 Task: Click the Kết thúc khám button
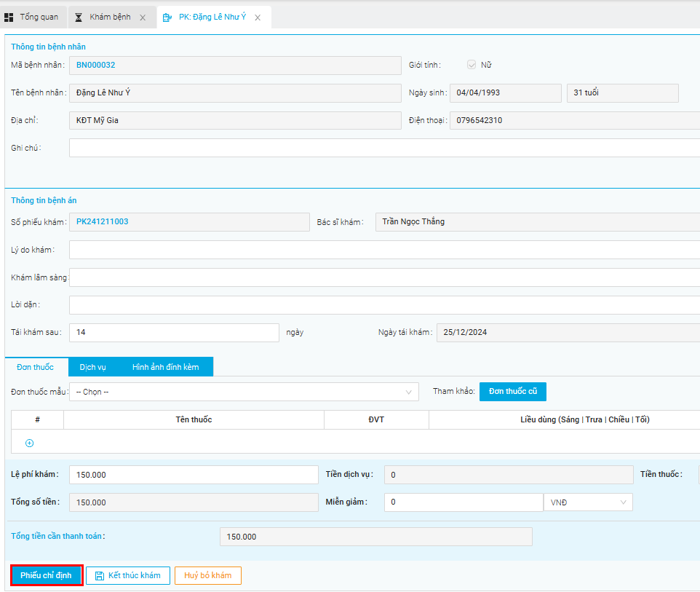coord(128,575)
